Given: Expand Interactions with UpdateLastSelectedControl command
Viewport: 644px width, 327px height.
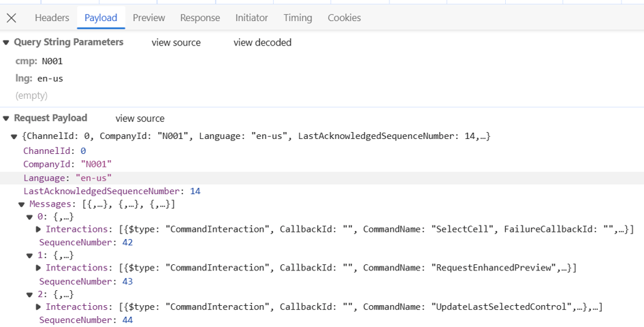Looking at the screenshot, I should tap(39, 307).
